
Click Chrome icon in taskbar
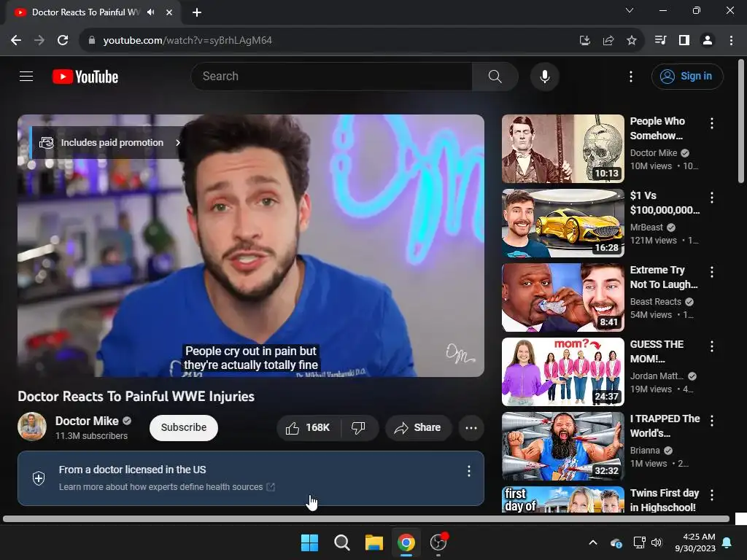[x=406, y=542]
